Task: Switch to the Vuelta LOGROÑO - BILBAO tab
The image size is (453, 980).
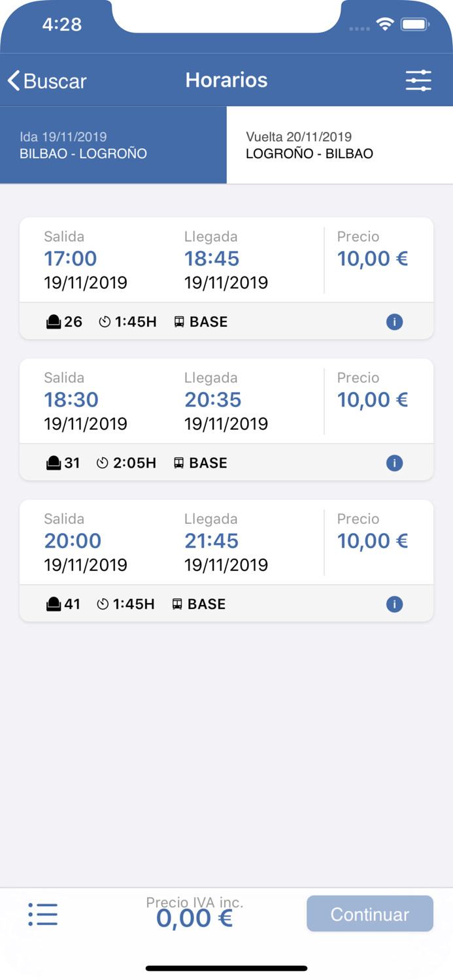Action: [x=339, y=145]
